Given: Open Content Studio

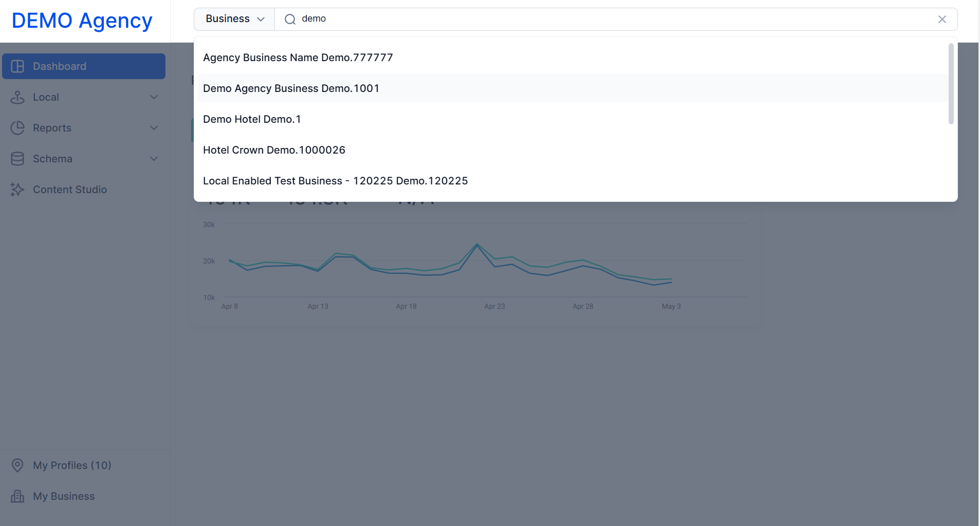Looking at the screenshot, I should coord(84,190).
